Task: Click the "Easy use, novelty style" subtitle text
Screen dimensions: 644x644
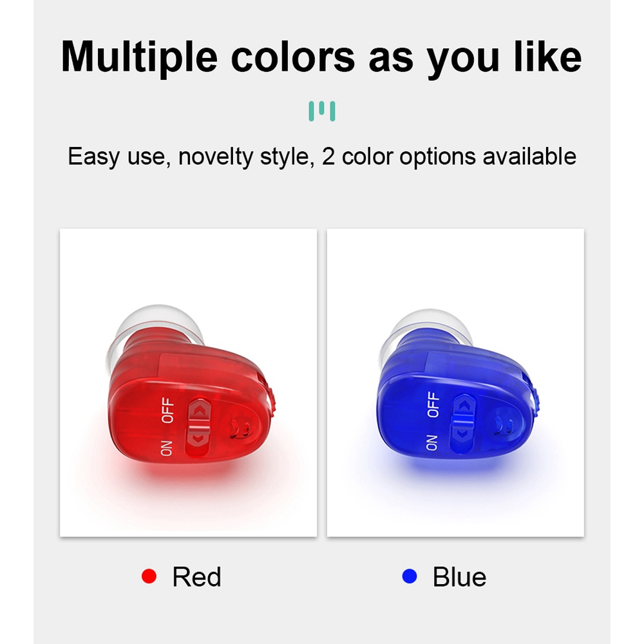Action: click(321, 156)
